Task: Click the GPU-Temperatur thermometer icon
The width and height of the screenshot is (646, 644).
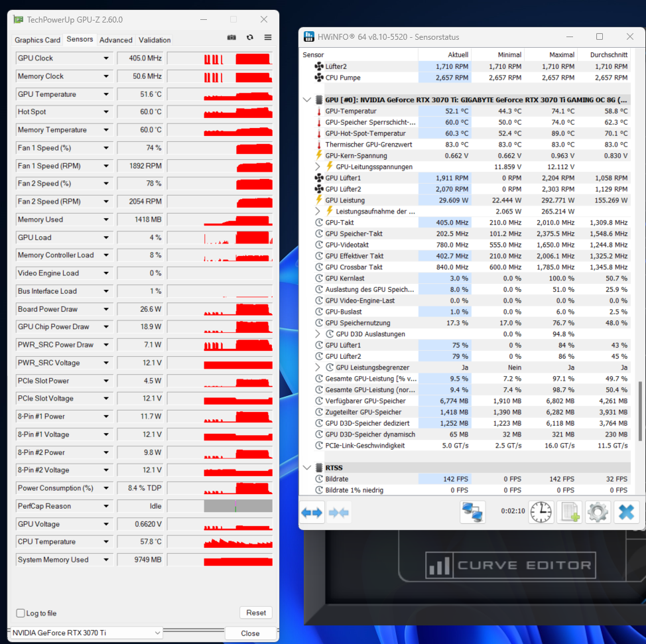Action: pyautogui.click(x=318, y=111)
